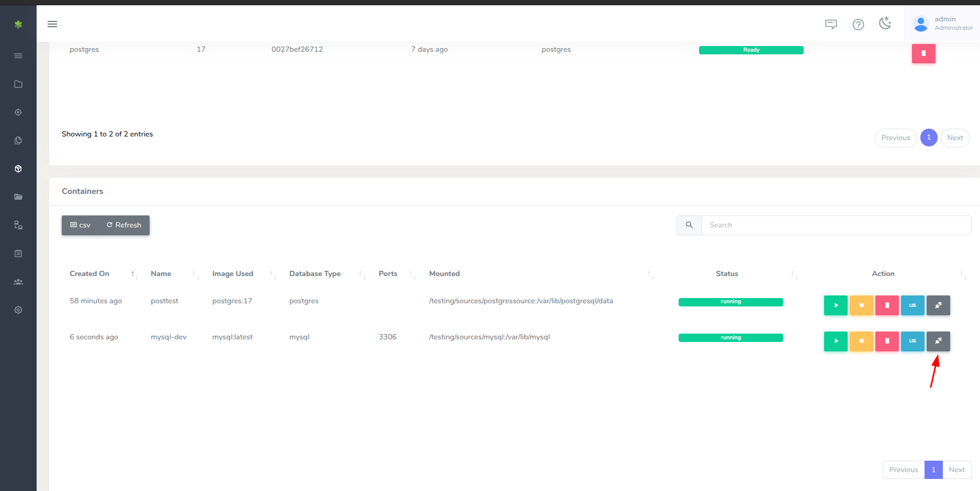This screenshot has width=980, height=491.
Task: Click Next in containers pagination
Action: [x=957, y=470]
